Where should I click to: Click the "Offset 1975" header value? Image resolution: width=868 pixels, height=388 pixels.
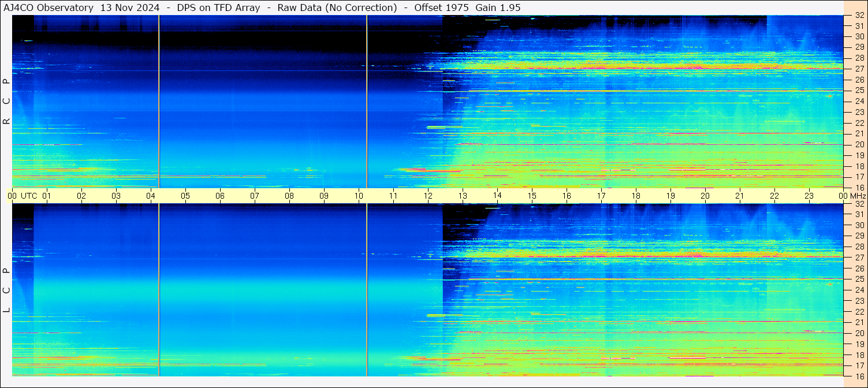(441, 8)
